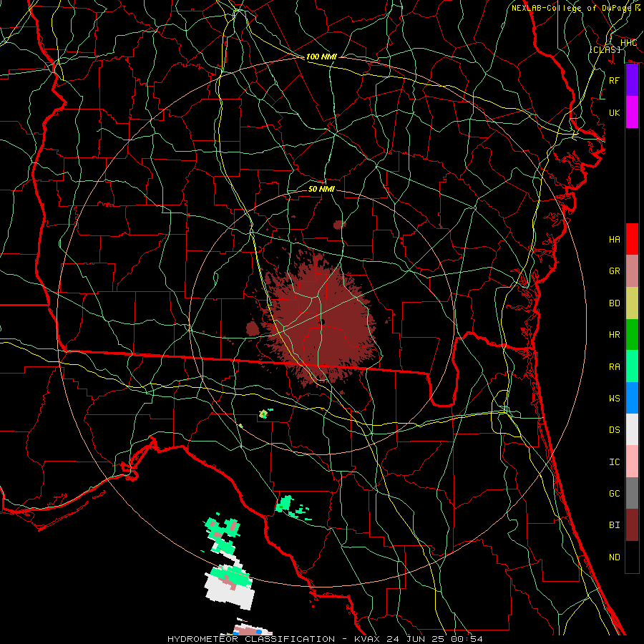Click the "BD" legend label

tap(614, 303)
